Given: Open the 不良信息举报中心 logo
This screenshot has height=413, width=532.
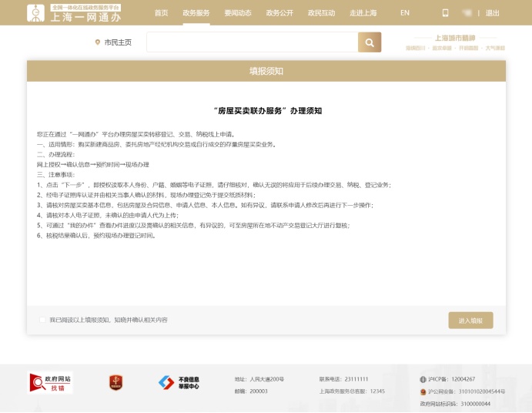Looking at the screenshot, I should [x=179, y=382].
